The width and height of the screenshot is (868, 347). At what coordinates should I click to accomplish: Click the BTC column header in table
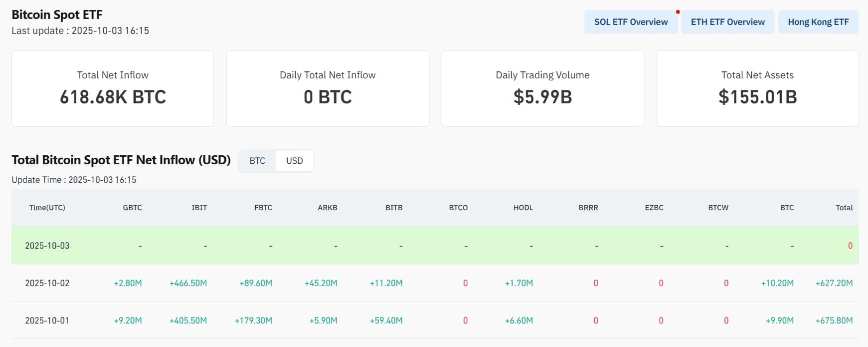click(x=787, y=208)
